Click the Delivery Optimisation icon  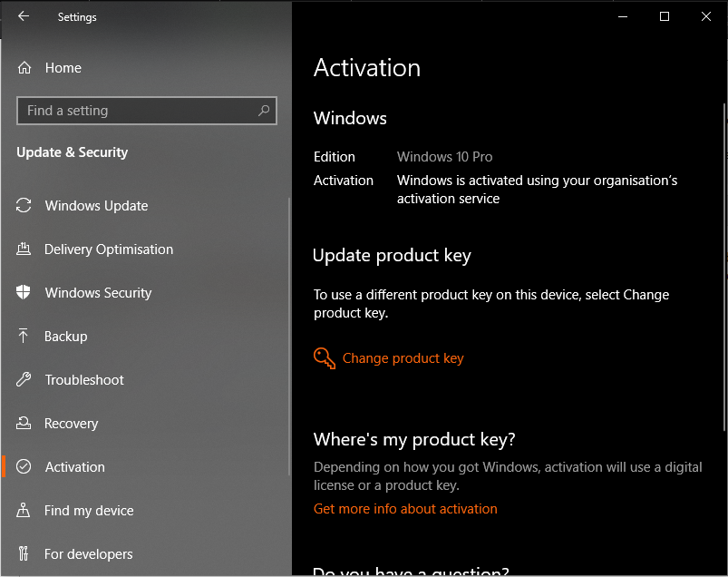[x=24, y=249]
